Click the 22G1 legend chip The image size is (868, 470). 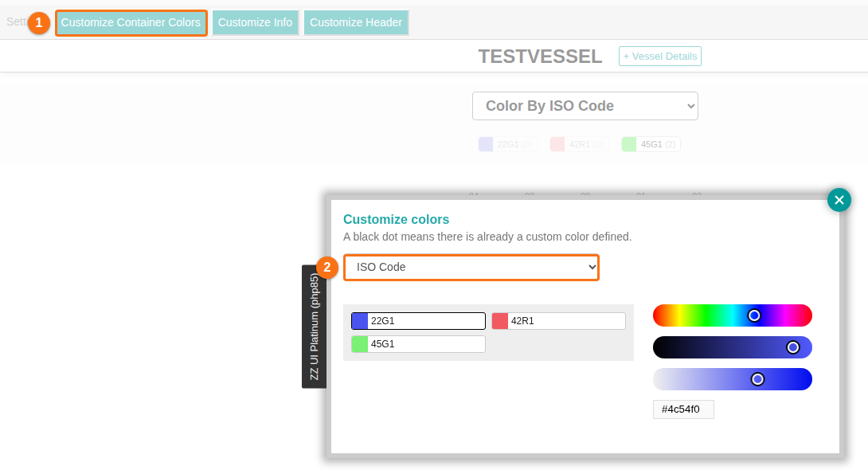click(x=507, y=144)
